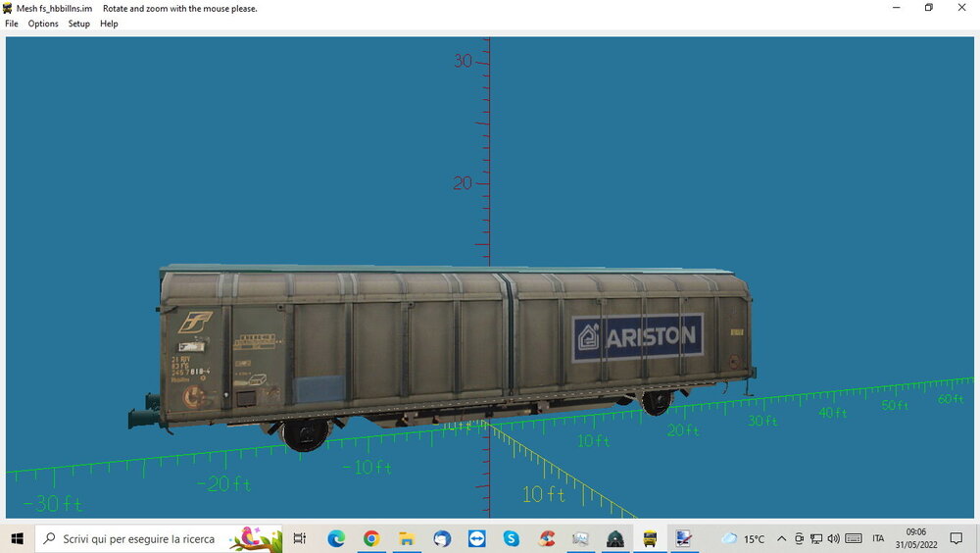
Task: Switch to the yellow train mesh viewer taskbar icon
Action: click(x=650, y=538)
